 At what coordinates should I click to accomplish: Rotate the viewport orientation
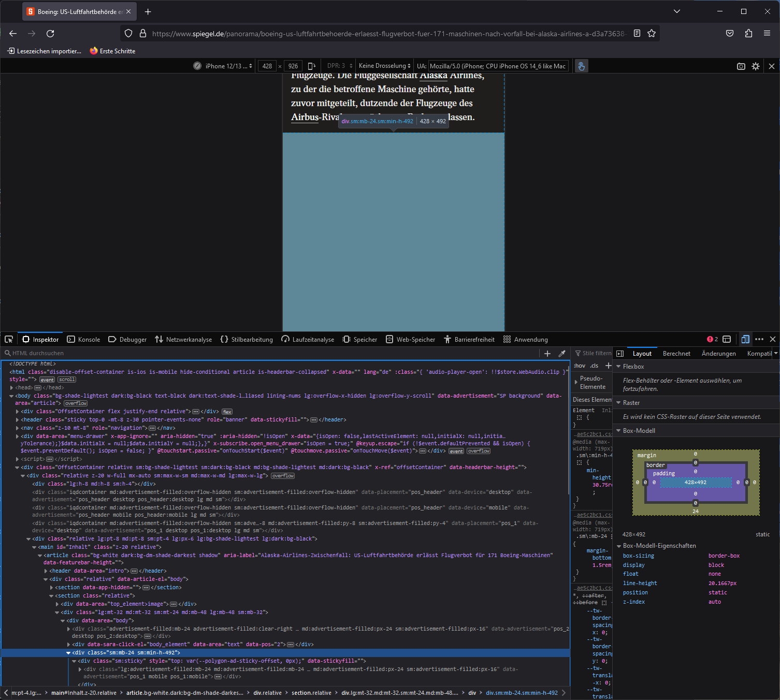pyautogui.click(x=311, y=66)
